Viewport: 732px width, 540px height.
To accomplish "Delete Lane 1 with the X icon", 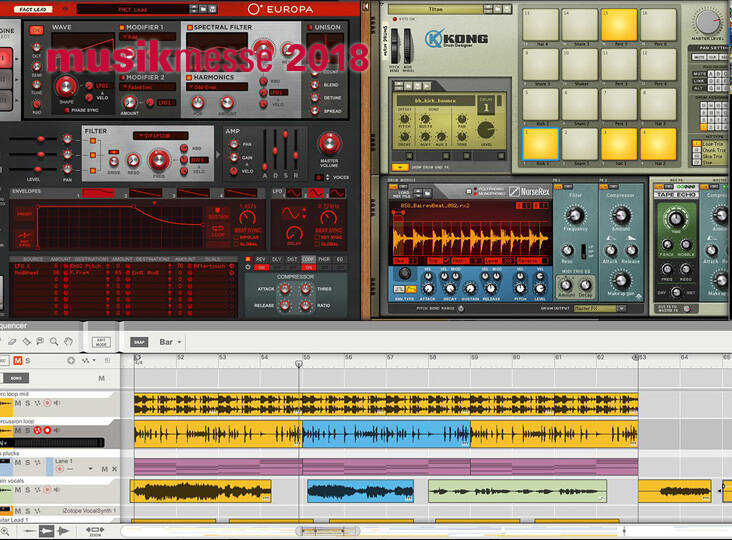I will pyautogui.click(x=114, y=469).
